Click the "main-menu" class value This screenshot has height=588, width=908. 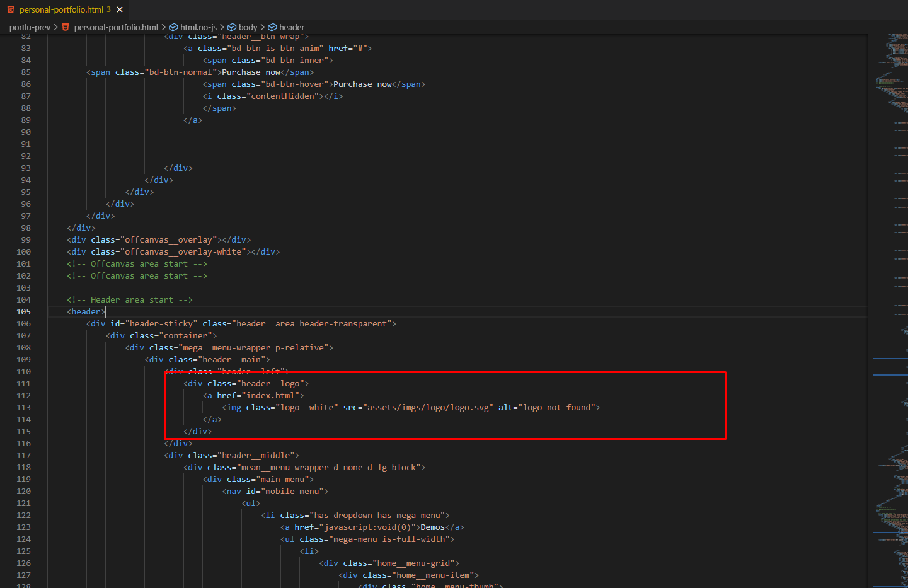pyautogui.click(x=283, y=480)
